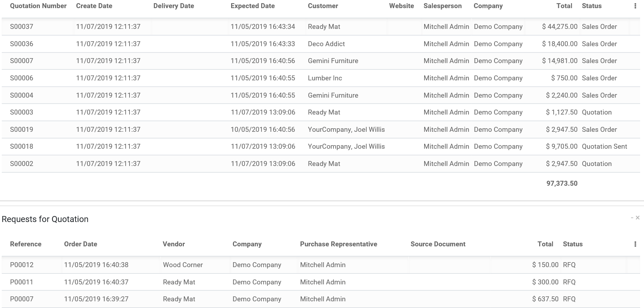Click the Quotation Sent status cell
644x308 pixels.
[604, 147]
